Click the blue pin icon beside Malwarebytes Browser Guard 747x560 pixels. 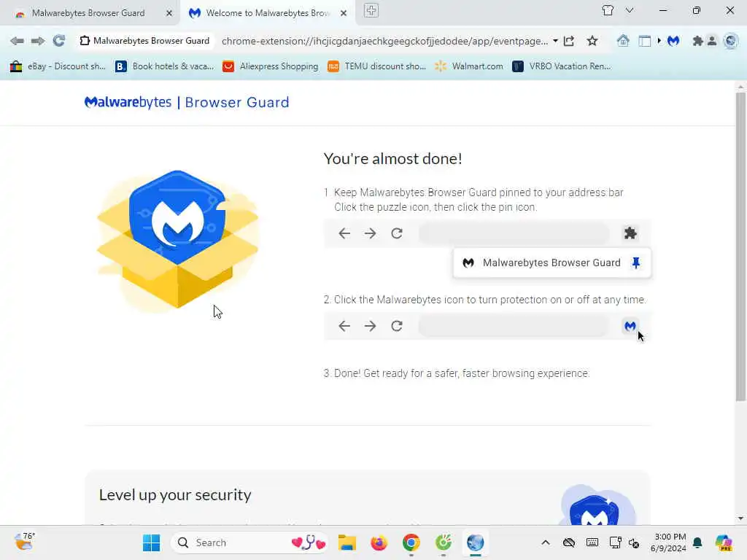coord(636,262)
